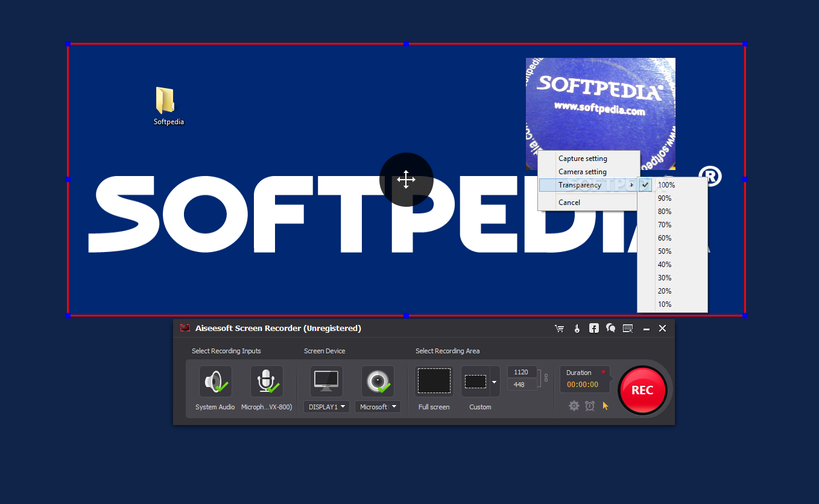Open the Microsoft webcam dropdown
Screen dimensions: 819x504
pos(378,407)
